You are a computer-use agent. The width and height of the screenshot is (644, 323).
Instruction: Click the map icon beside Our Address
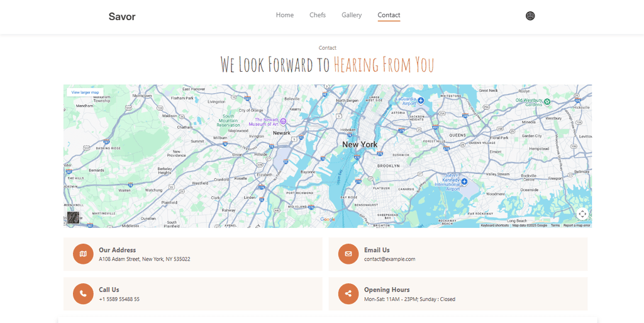click(83, 254)
